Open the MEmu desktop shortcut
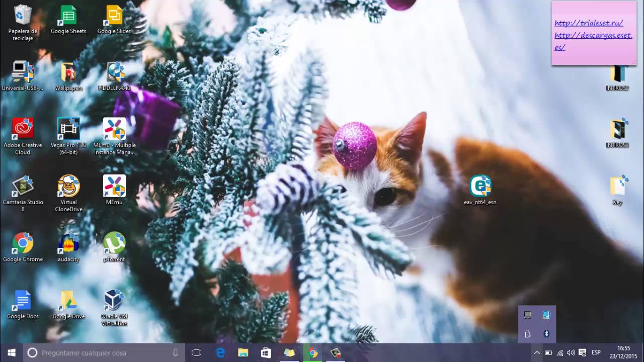 pyautogui.click(x=114, y=191)
